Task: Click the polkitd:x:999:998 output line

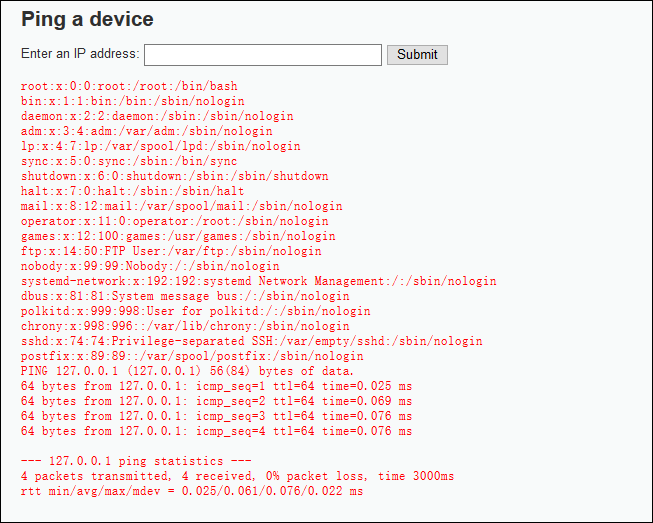Action: click(x=195, y=311)
